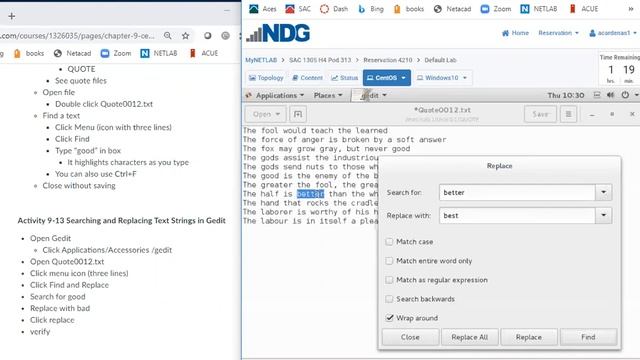Viewport: 640px width, 360px height.
Task: Click the Replace button next to Find
Action: point(529,337)
